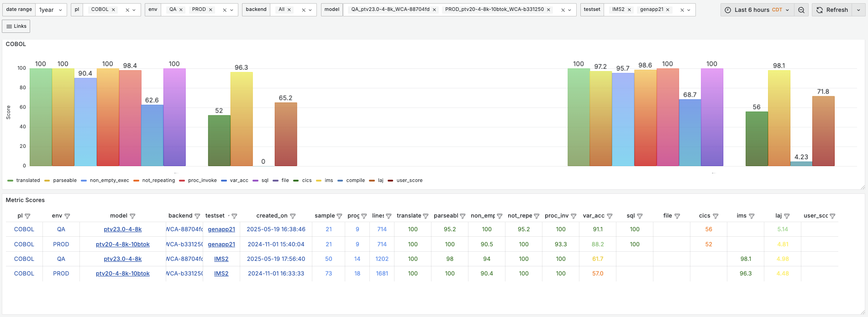Viewport: 868px width, 317px height.
Task: Click the filter icon for the laj column
Action: point(787,216)
